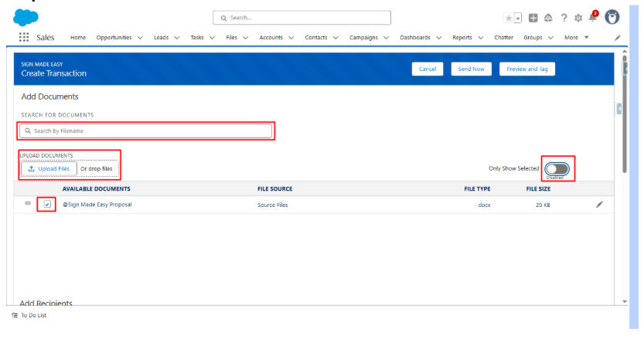Click the scrollbar up arrow
This screenshot has width=644, height=339.
[625, 52]
